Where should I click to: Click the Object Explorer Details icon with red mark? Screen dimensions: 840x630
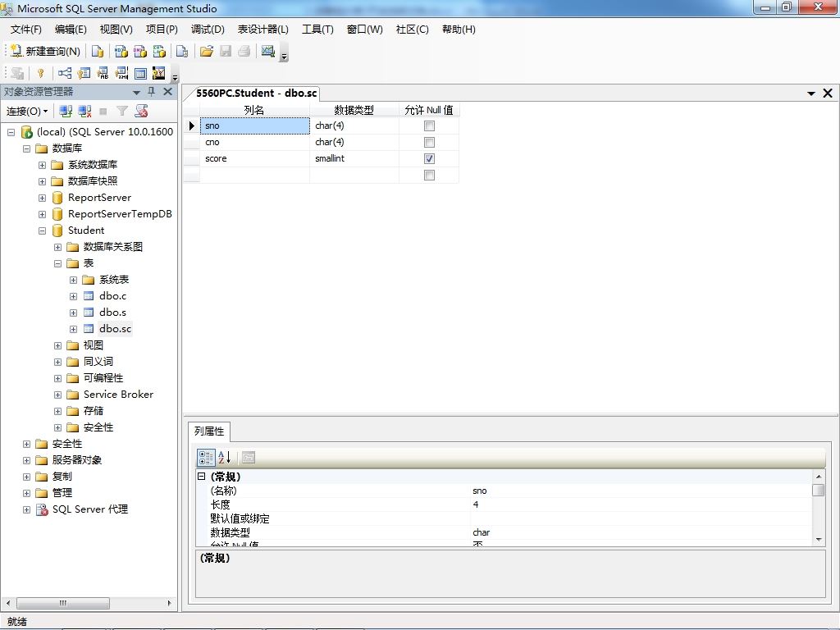(141, 111)
